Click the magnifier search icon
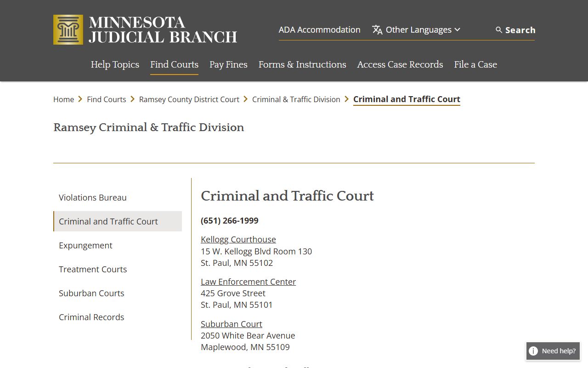The height and width of the screenshot is (368, 588). click(499, 30)
